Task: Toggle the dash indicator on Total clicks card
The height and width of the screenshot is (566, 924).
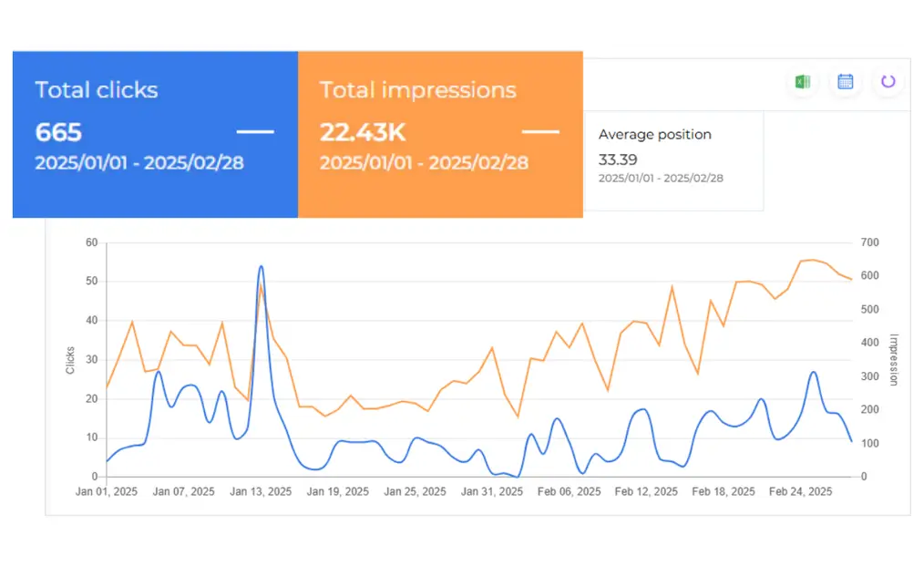Action: point(256,131)
